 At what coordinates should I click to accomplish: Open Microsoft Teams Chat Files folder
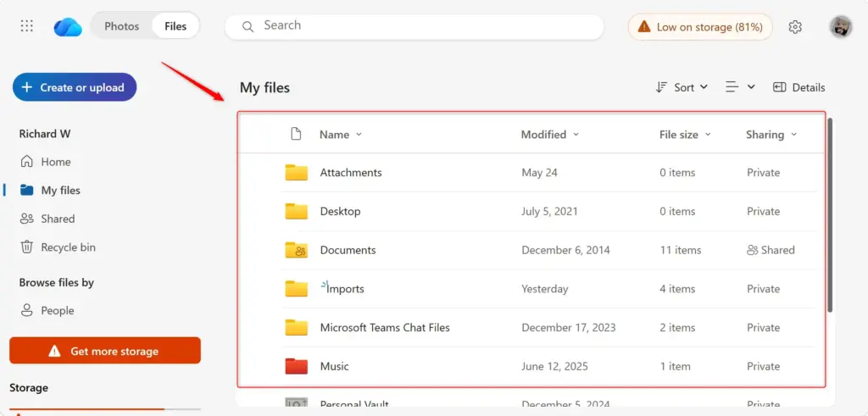[x=385, y=328]
